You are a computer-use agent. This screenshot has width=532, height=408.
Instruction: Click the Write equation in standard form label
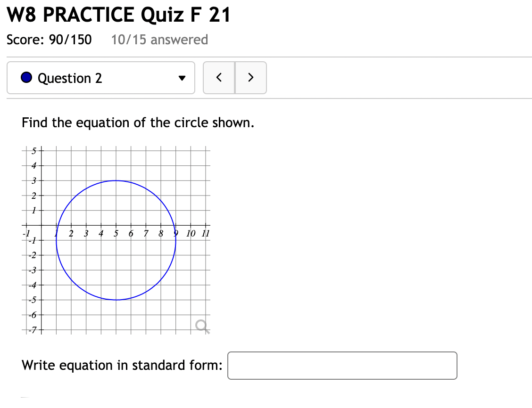pyautogui.click(x=122, y=365)
